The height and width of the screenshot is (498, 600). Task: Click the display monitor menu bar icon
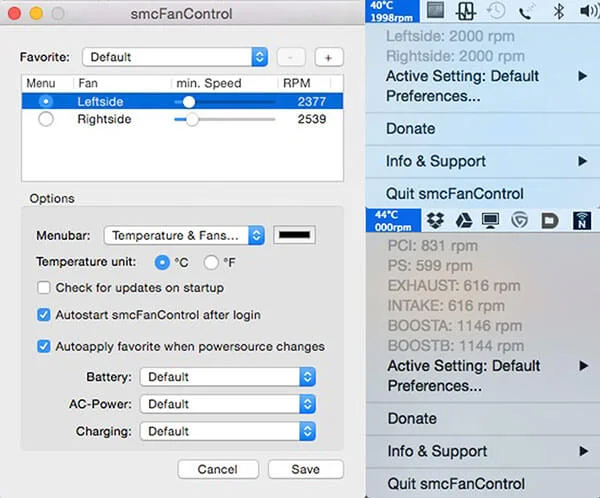[491, 221]
